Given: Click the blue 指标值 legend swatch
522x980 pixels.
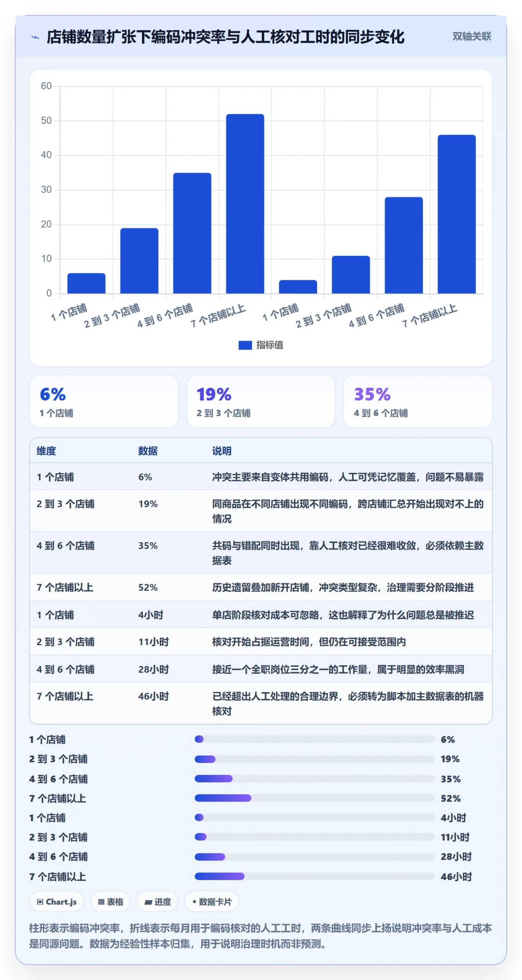Looking at the screenshot, I should coord(245,345).
